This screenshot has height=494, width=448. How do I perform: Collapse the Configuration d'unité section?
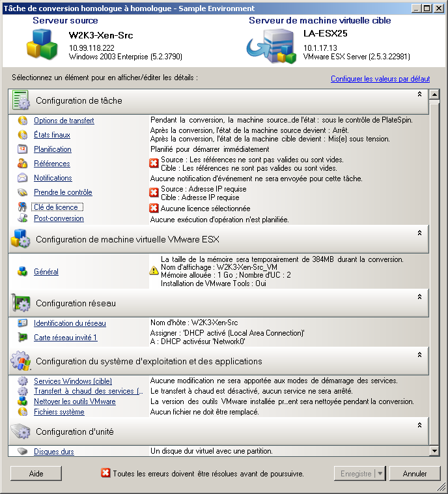pyautogui.click(x=419, y=426)
